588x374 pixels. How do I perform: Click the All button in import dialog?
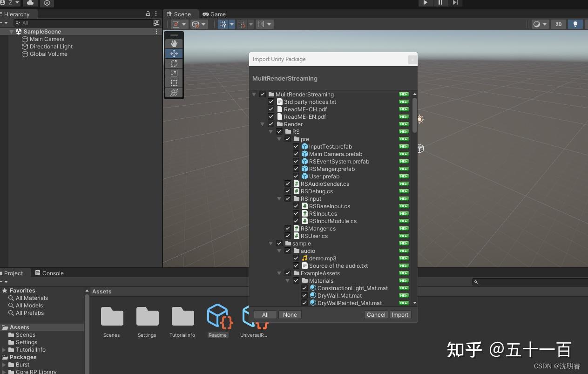(x=265, y=315)
